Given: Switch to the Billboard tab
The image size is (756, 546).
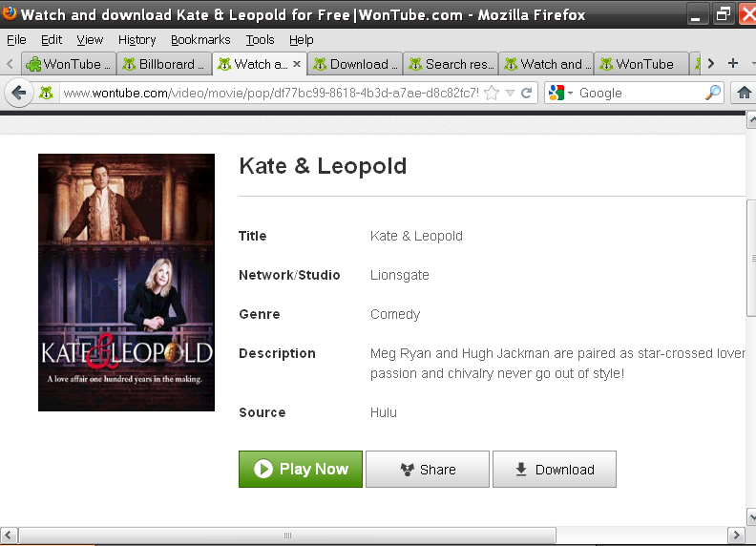Looking at the screenshot, I should point(164,64).
